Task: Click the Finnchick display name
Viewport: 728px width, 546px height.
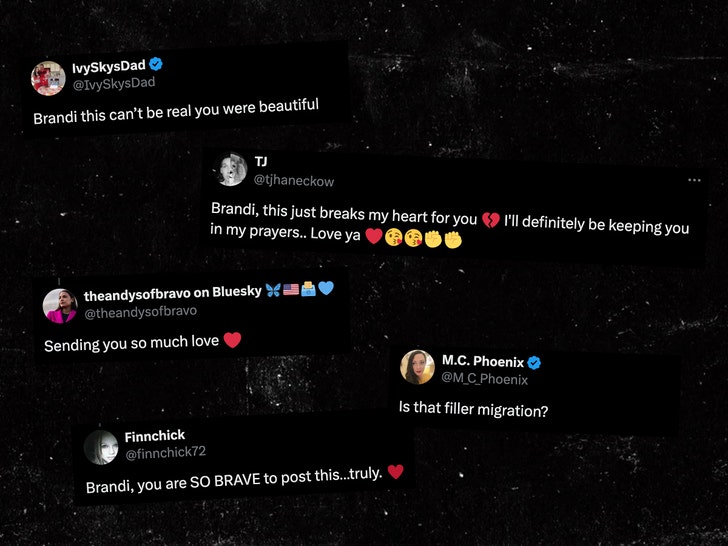Action: click(155, 436)
